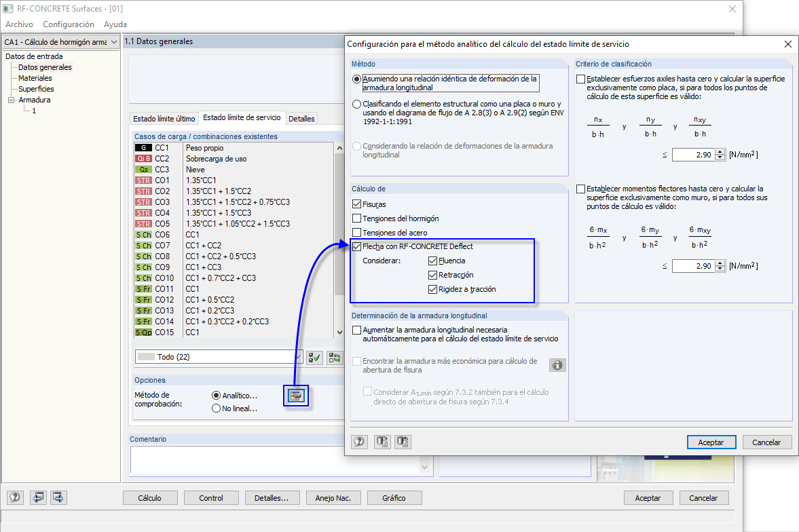Click the Control button
The width and height of the screenshot is (799, 532).
coord(211,498)
